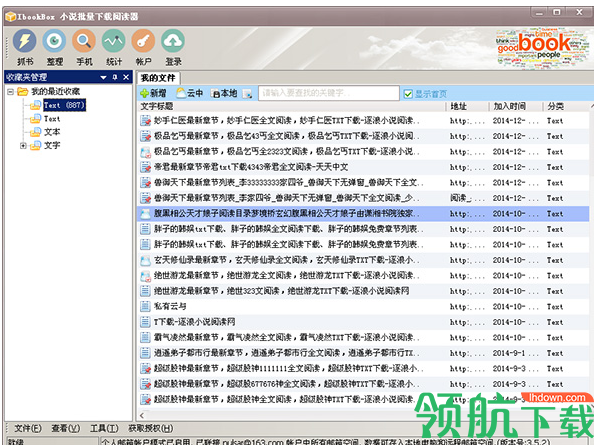The height and width of the screenshot is (445, 594).
Task: Select the 腹黑相公天才娘子 highlighted row
Action: [x=363, y=214]
